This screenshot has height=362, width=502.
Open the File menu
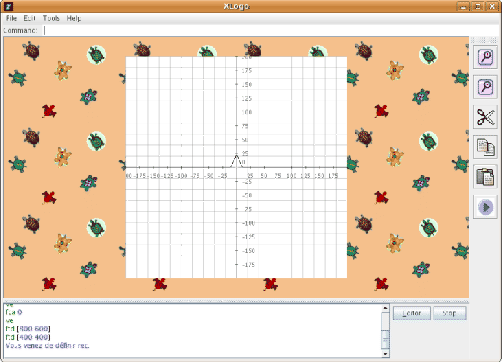11,18
